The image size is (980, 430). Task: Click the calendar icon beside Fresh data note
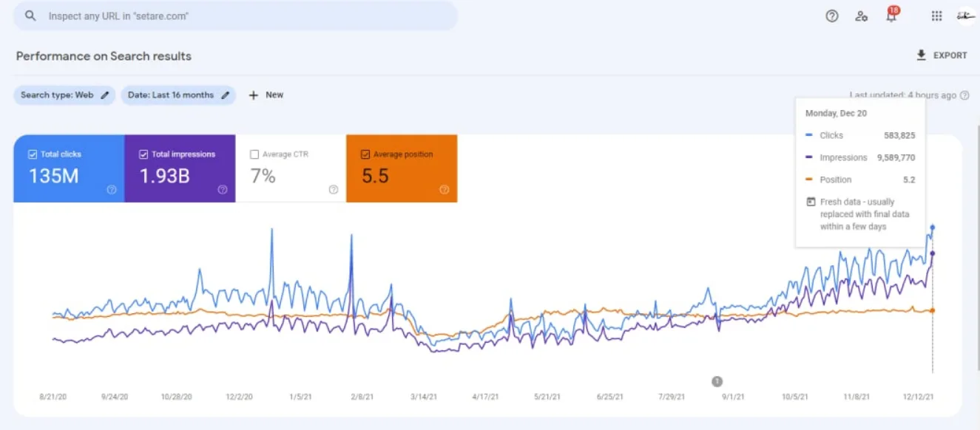coord(811,202)
